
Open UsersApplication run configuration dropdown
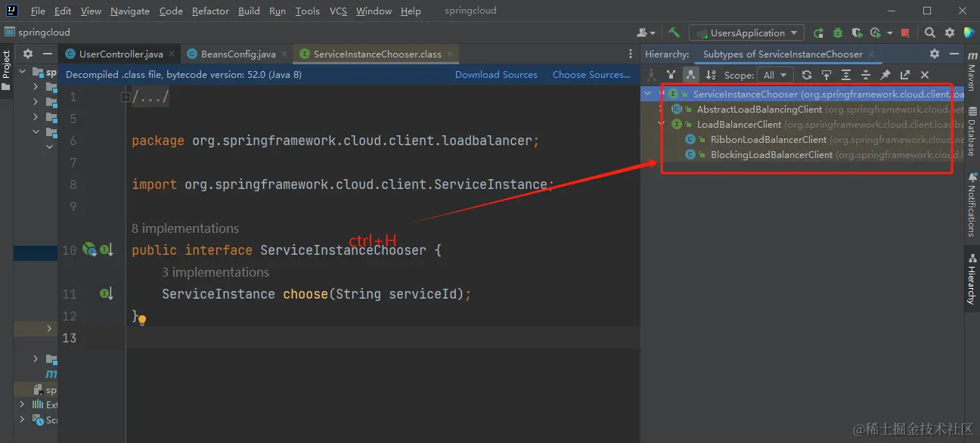[x=746, y=33]
